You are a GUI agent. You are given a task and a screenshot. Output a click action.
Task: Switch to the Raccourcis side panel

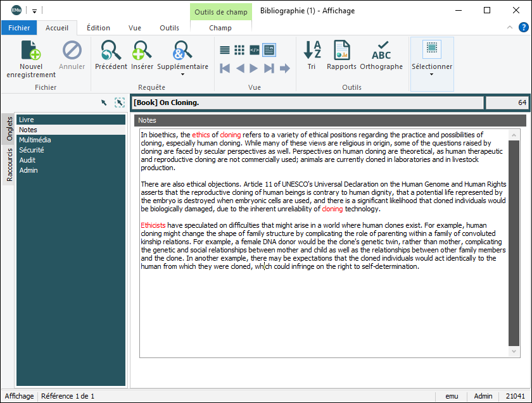pyautogui.click(x=9, y=165)
